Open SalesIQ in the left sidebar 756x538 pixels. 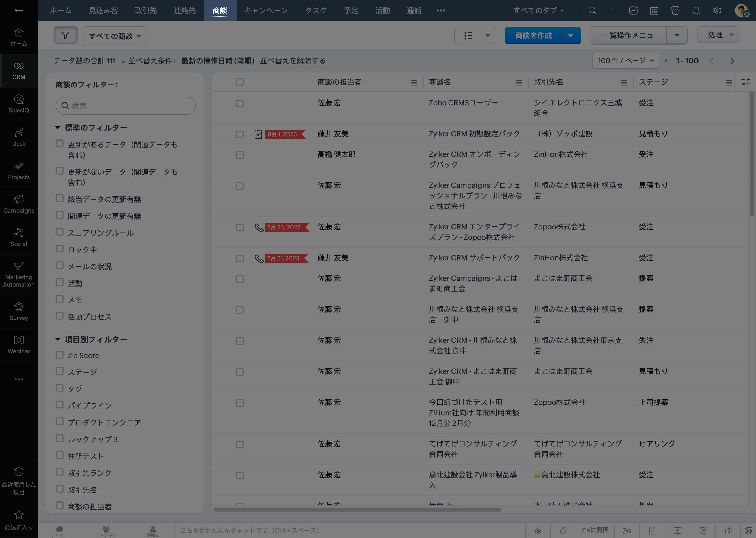pyautogui.click(x=19, y=104)
